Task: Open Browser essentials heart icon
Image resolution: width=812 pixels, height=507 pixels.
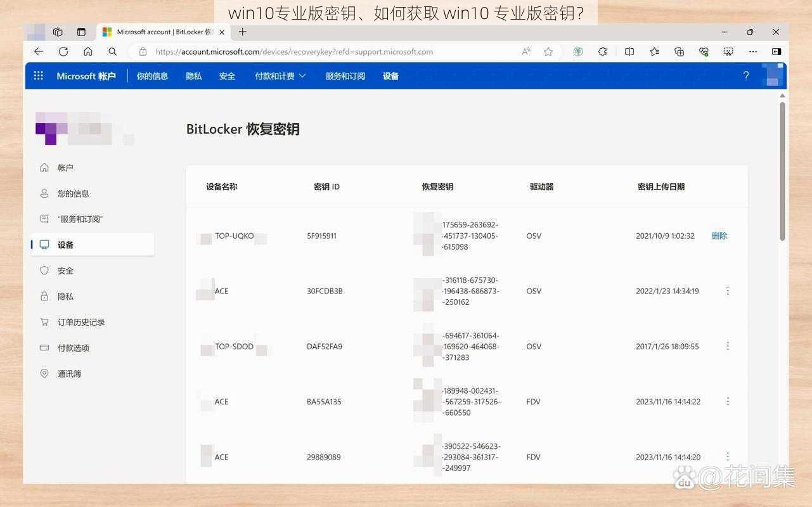Action: pyautogui.click(x=704, y=51)
